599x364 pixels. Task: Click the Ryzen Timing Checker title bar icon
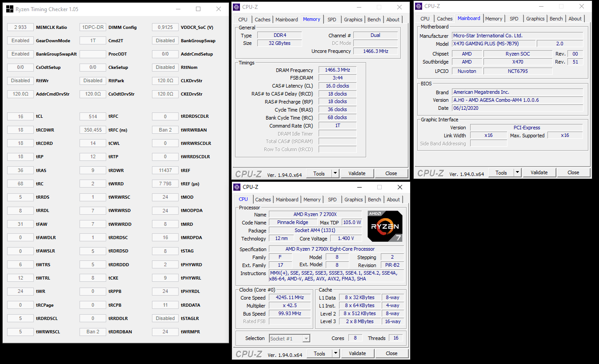tap(9, 9)
